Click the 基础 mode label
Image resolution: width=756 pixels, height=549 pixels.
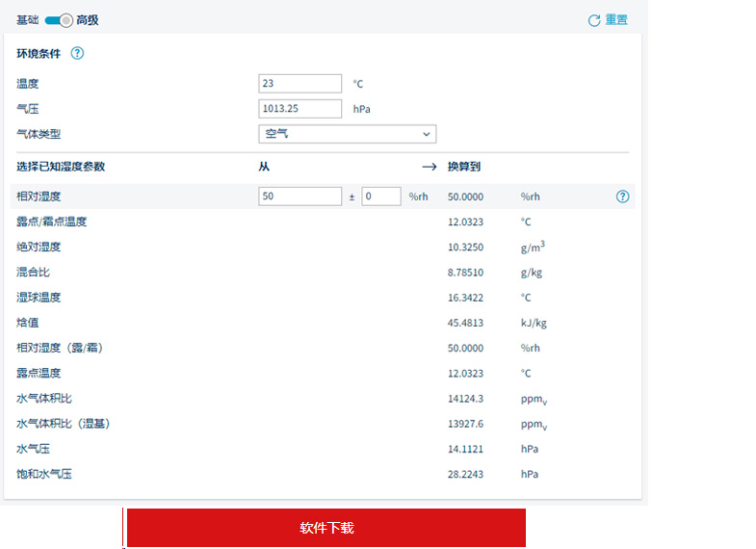(x=28, y=20)
